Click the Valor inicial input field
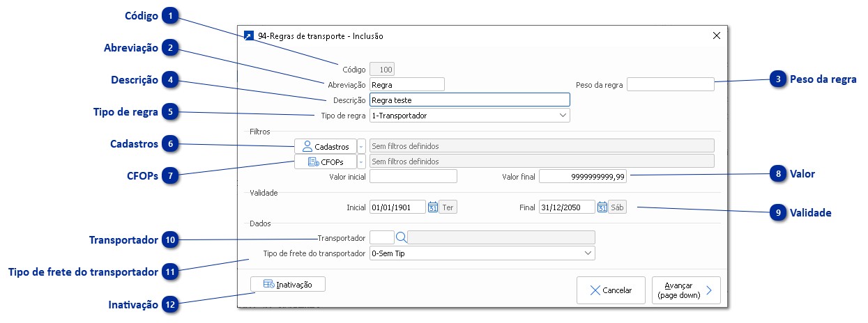The width and height of the screenshot is (868, 323). [x=413, y=177]
